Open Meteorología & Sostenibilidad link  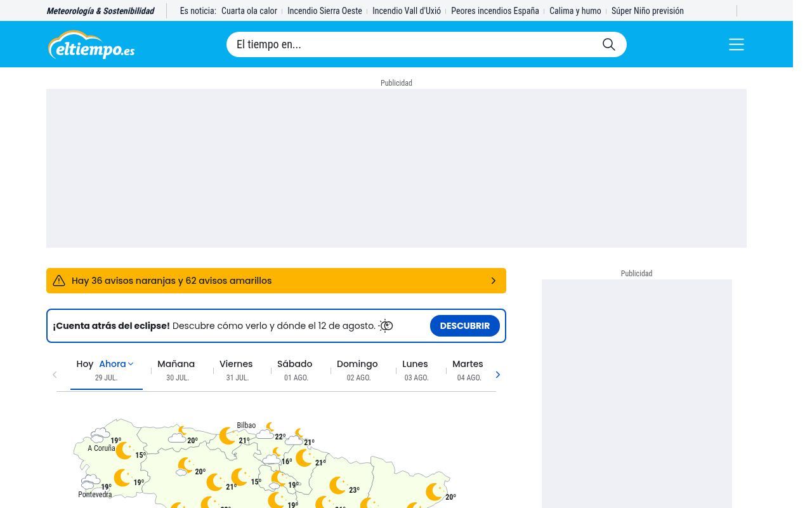(x=100, y=11)
